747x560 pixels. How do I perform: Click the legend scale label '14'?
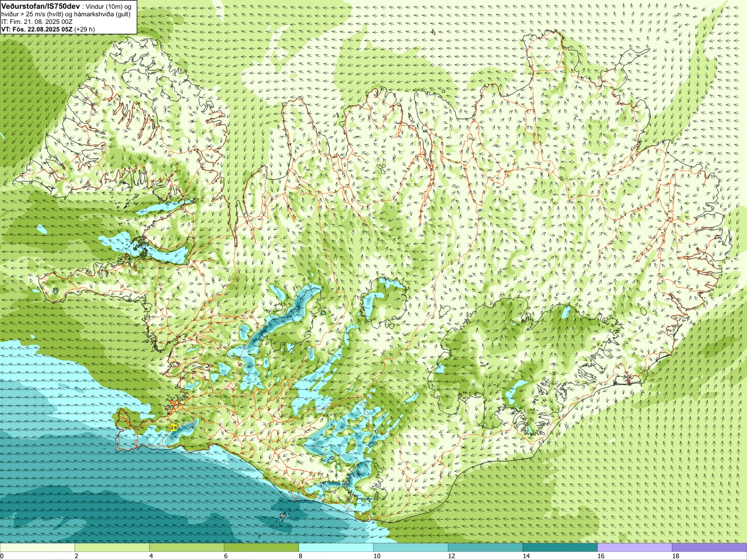(x=526, y=556)
